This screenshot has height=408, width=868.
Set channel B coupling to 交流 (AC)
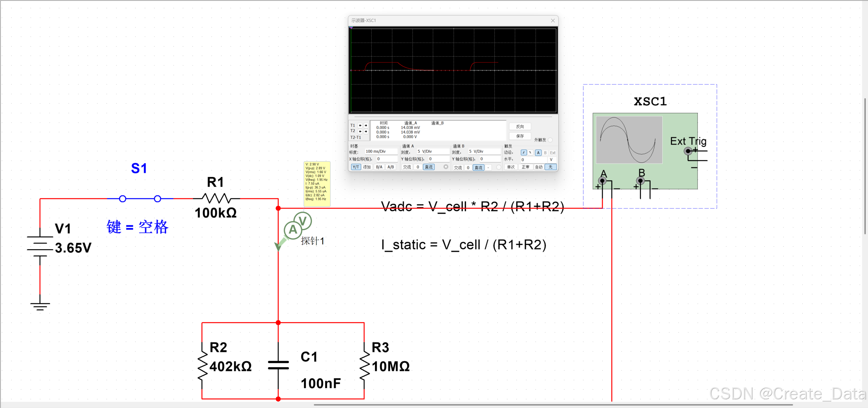458,168
